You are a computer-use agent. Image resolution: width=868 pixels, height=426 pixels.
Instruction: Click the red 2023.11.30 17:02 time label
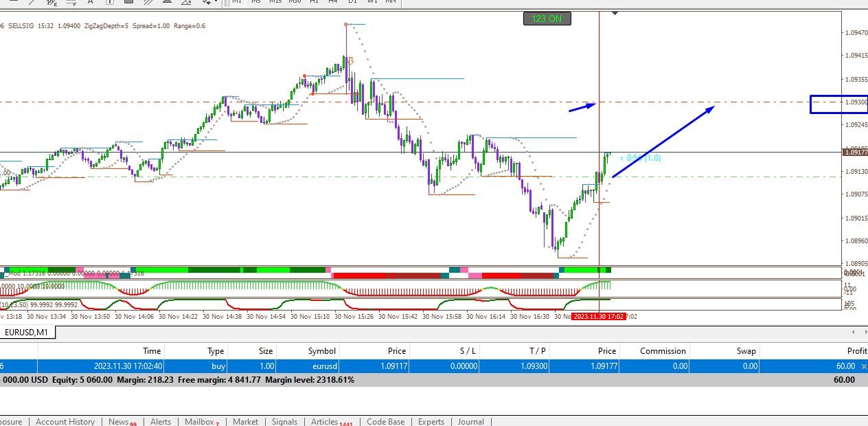(x=597, y=316)
